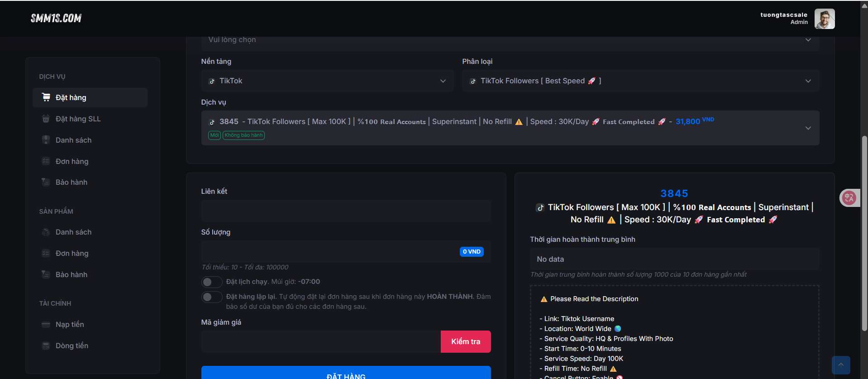The width and height of the screenshot is (868, 379).
Task: Click the 31,800 VND price
Action: (x=695, y=121)
